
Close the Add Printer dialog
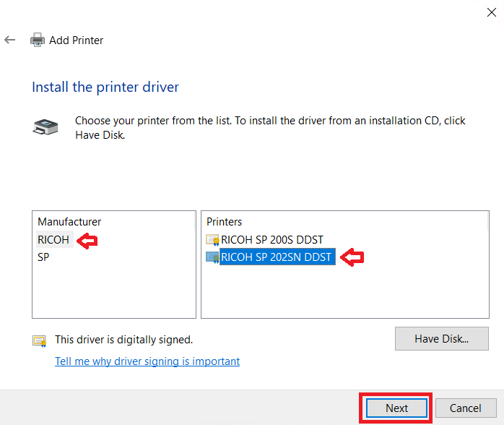(x=492, y=12)
